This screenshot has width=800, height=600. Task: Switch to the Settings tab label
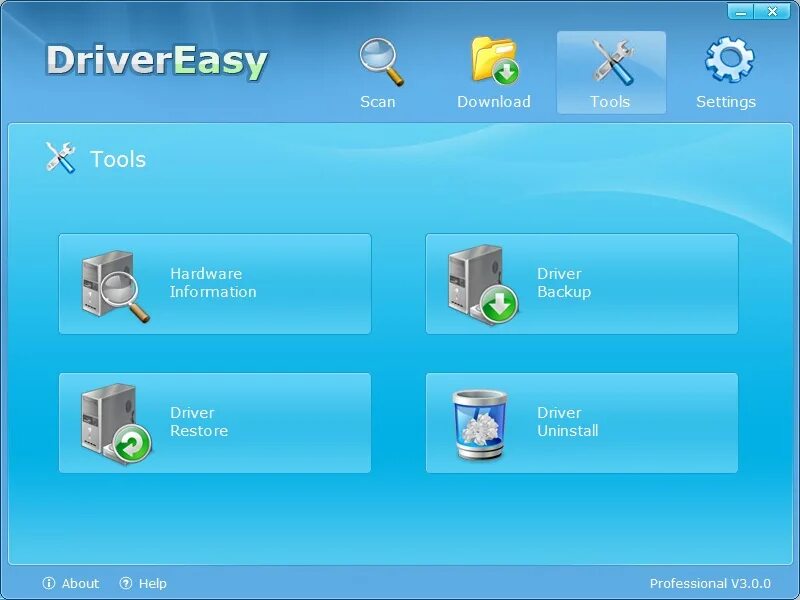pos(726,102)
